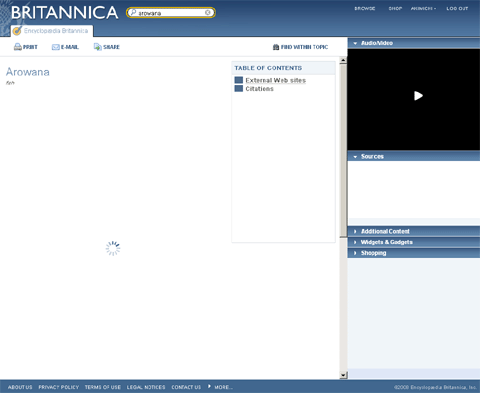Clear the search field with the X icon
480x393 pixels.
coord(208,12)
